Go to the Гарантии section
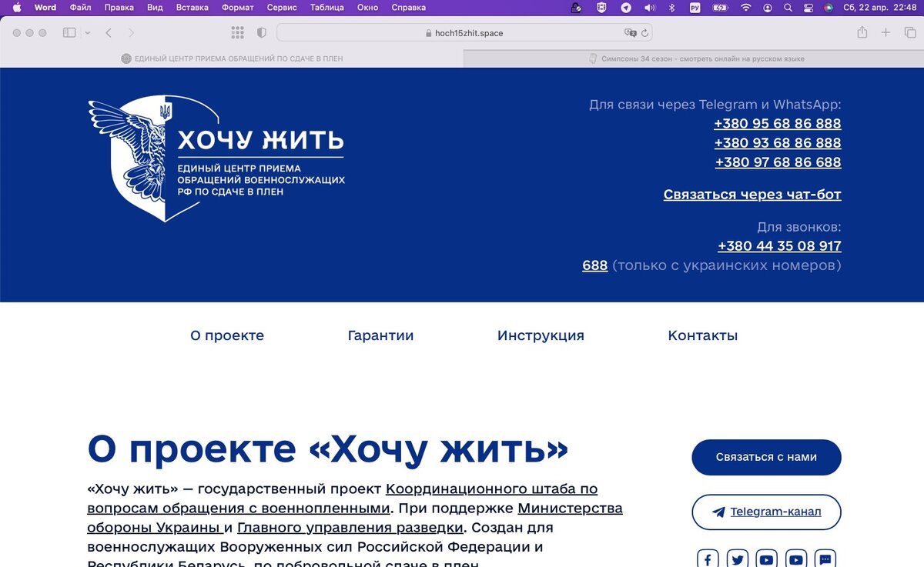Viewport: 924px width, 567px height. pos(381,335)
